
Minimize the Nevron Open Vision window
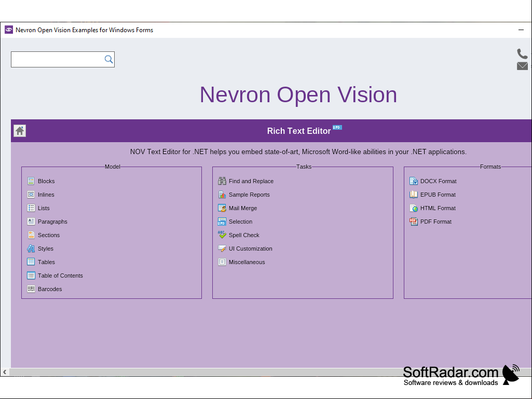click(x=521, y=30)
